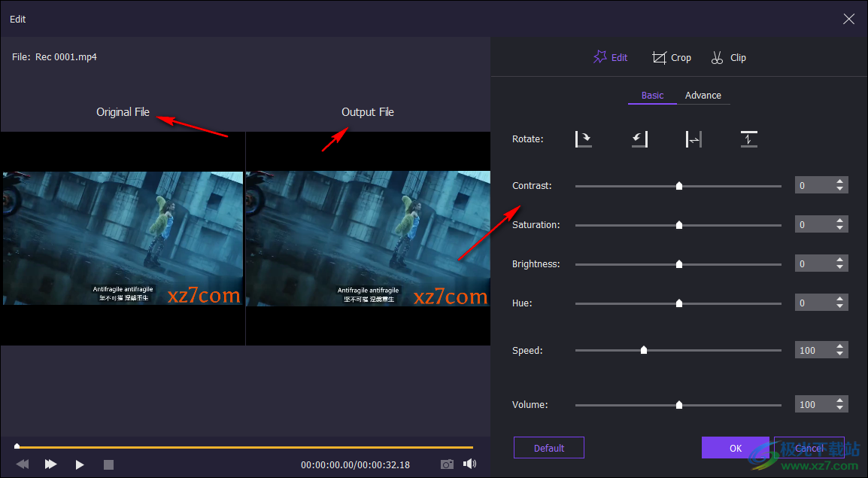Adjust the Brightness slider handle
The image size is (868, 478).
(x=679, y=265)
